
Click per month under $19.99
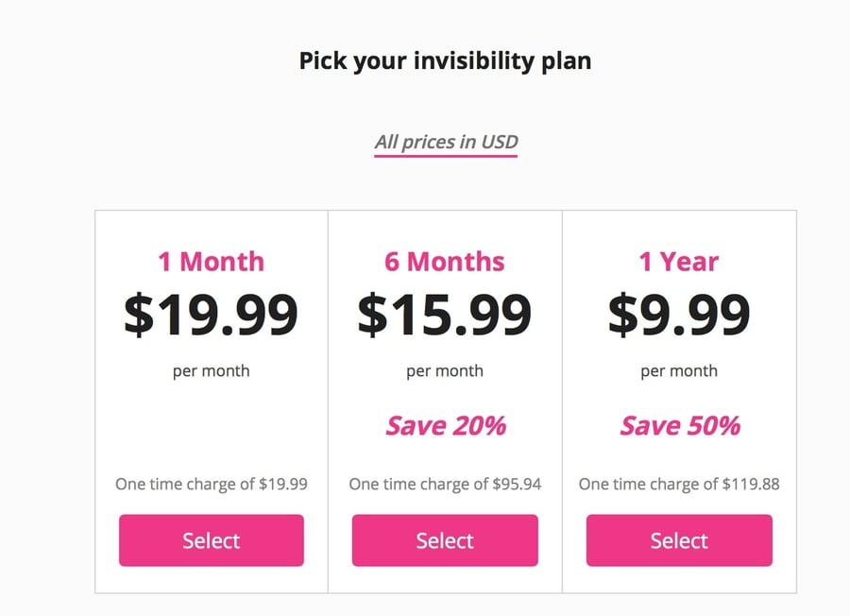pos(211,371)
